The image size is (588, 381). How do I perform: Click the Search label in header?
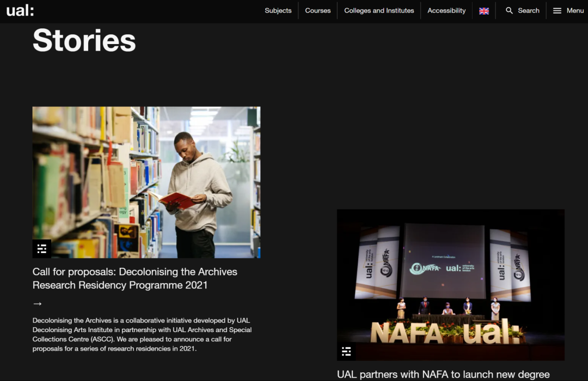coord(528,10)
